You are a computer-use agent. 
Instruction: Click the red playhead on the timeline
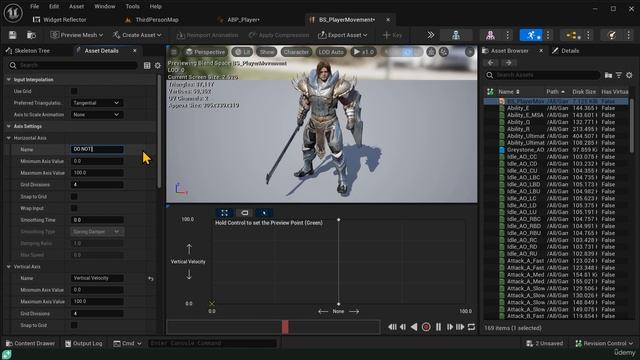click(x=285, y=327)
